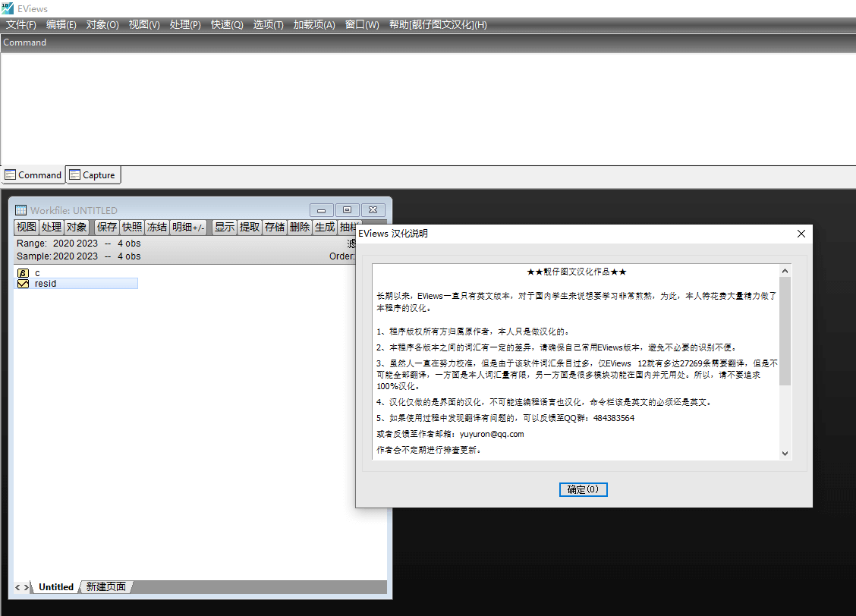Open the 对象(O) menu

[102, 24]
